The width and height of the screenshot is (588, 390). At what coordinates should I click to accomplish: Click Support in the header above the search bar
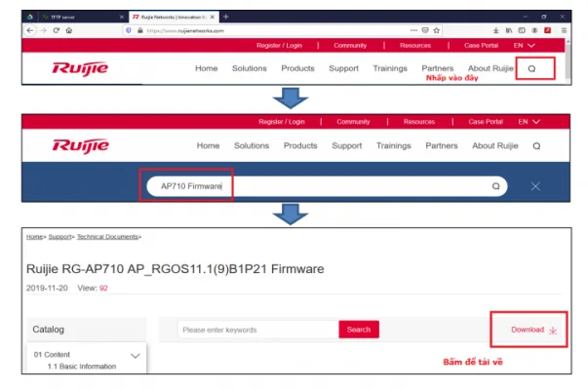coord(347,145)
